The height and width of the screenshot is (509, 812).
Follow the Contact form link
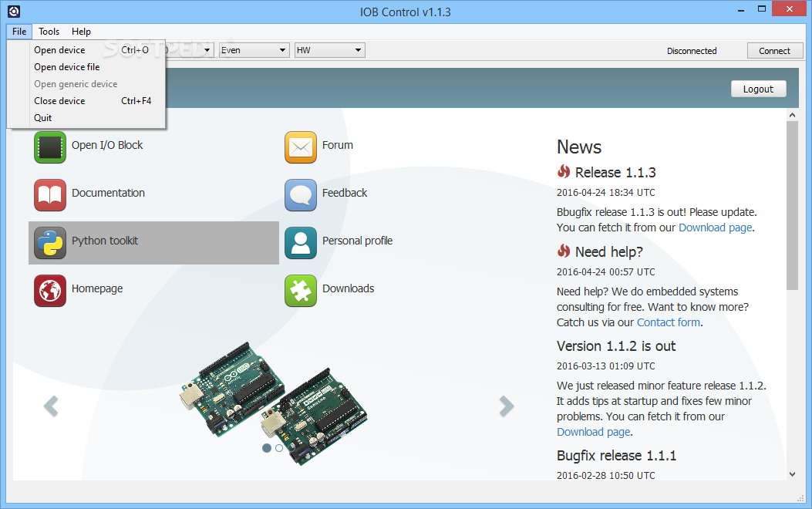(x=668, y=322)
